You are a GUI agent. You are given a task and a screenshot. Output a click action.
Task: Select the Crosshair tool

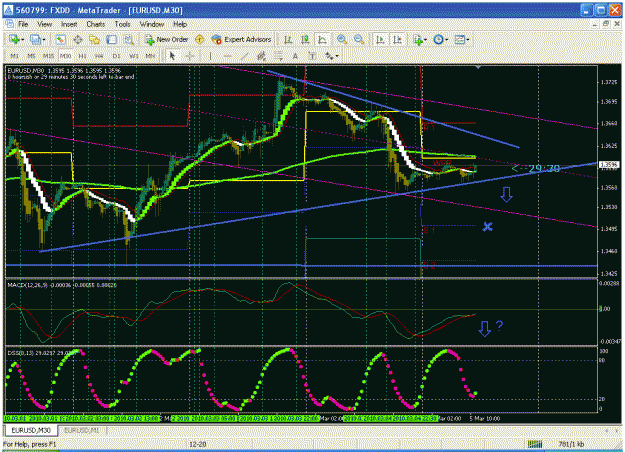coord(189,56)
